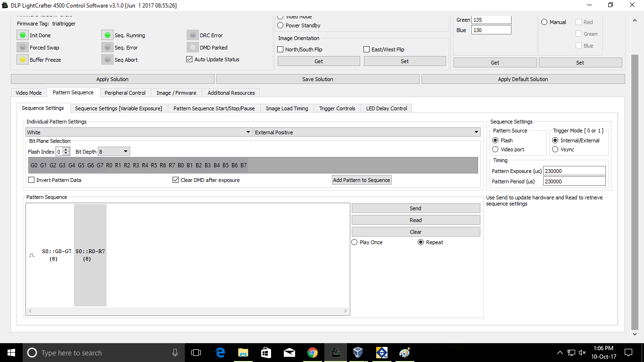This screenshot has height=362, width=644.
Task: Open the White LED color dropdown
Action: 139,132
